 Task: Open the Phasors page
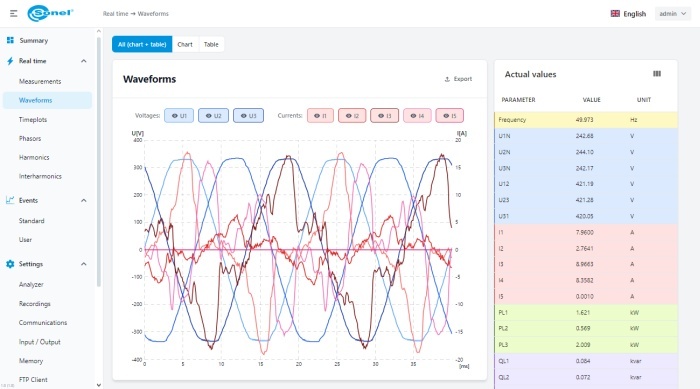click(30, 138)
